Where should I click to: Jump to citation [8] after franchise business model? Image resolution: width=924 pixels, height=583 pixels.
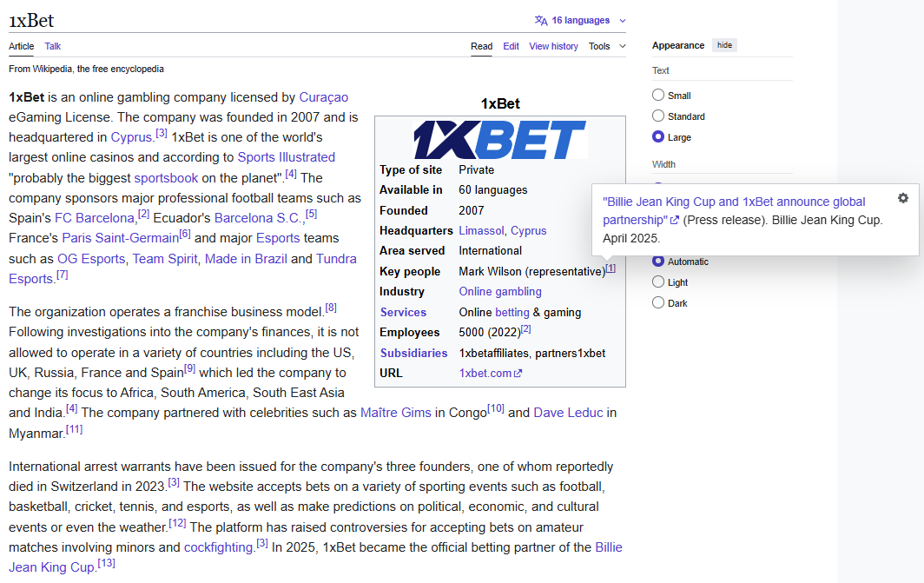pyautogui.click(x=331, y=308)
